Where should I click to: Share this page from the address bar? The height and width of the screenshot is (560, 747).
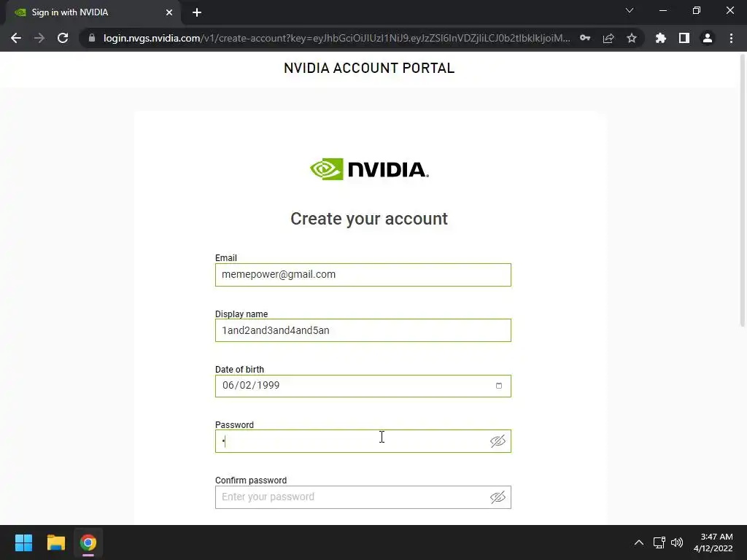(608, 38)
